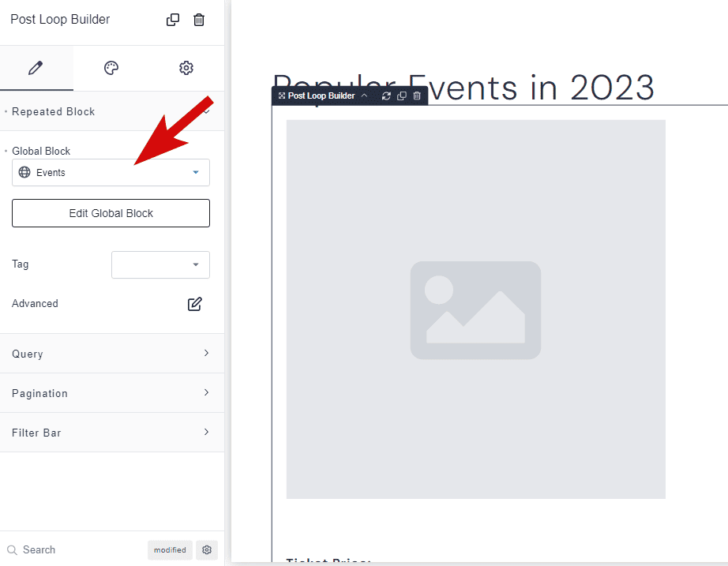This screenshot has width=728, height=566.
Task: Delete element using panel header trash icon
Action: [199, 20]
